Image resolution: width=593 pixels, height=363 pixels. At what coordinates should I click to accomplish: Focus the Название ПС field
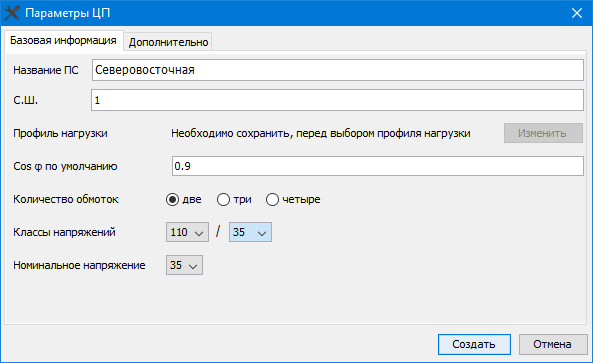pyautogui.click(x=338, y=70)
